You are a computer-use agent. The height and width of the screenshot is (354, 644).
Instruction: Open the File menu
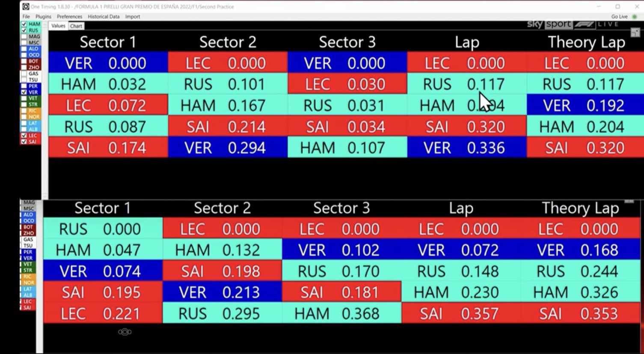(x=26, y=17)
